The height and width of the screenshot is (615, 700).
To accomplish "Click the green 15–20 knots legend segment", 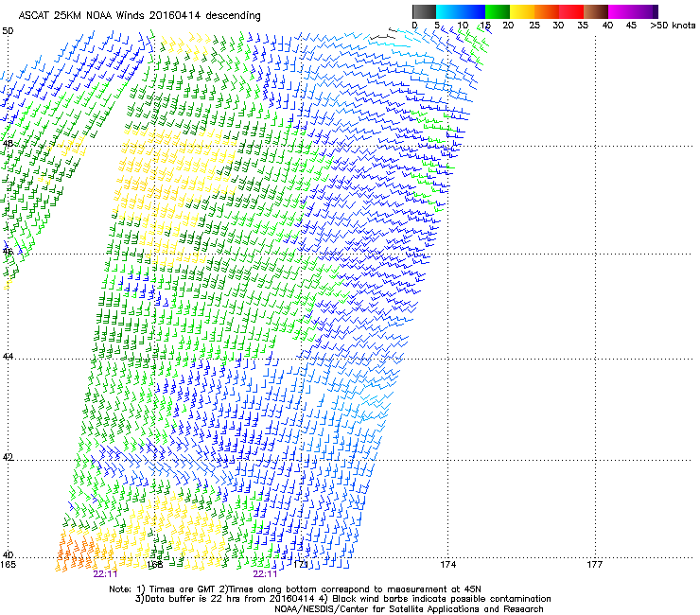I will click(498, 11).
